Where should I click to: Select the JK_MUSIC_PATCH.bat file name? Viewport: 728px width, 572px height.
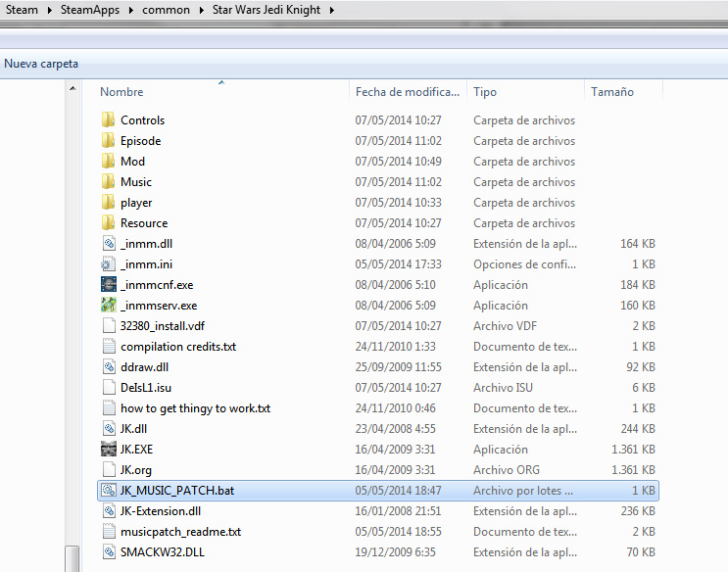pyautogui.click(x=177, y=491)
